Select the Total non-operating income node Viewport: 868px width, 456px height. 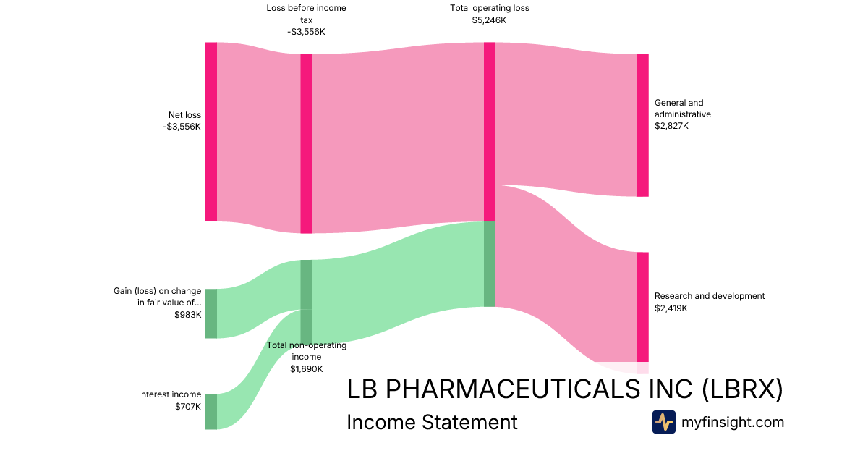[306, 300]
